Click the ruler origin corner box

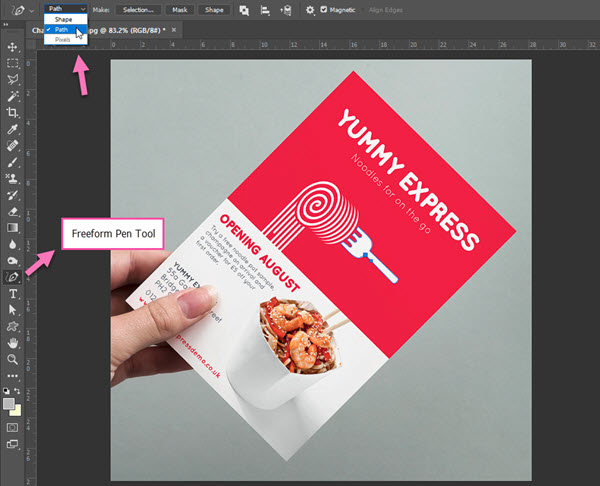(x=31, y=44)
